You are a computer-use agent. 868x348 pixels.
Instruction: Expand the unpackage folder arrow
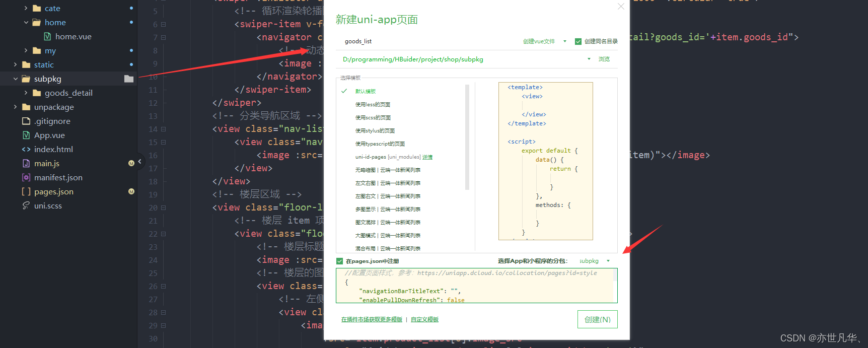(15, 107)
